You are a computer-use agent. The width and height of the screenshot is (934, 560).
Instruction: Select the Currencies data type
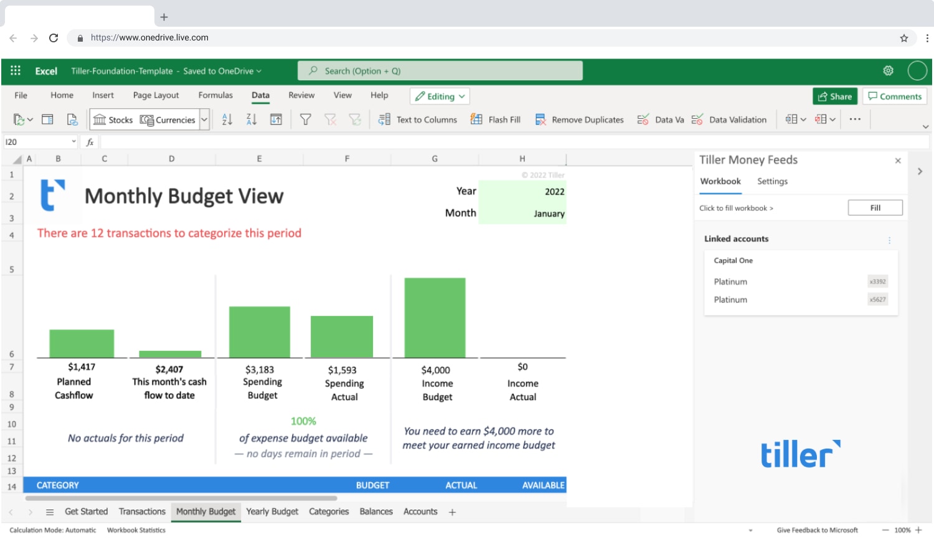pos(167,119)
